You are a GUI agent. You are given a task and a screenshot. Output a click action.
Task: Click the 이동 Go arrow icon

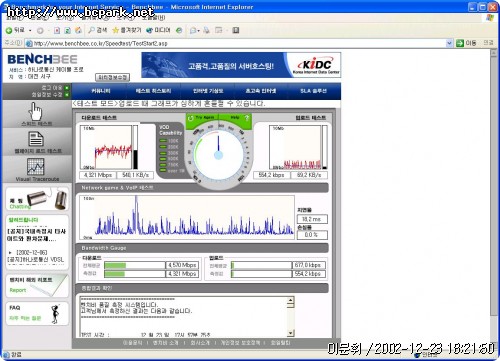(460, 43)
